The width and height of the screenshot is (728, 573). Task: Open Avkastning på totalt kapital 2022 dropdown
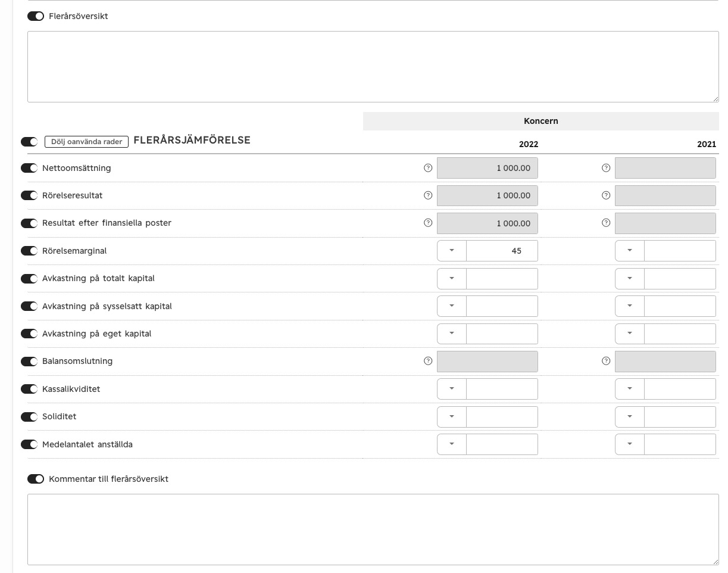[x=452, y=278]
